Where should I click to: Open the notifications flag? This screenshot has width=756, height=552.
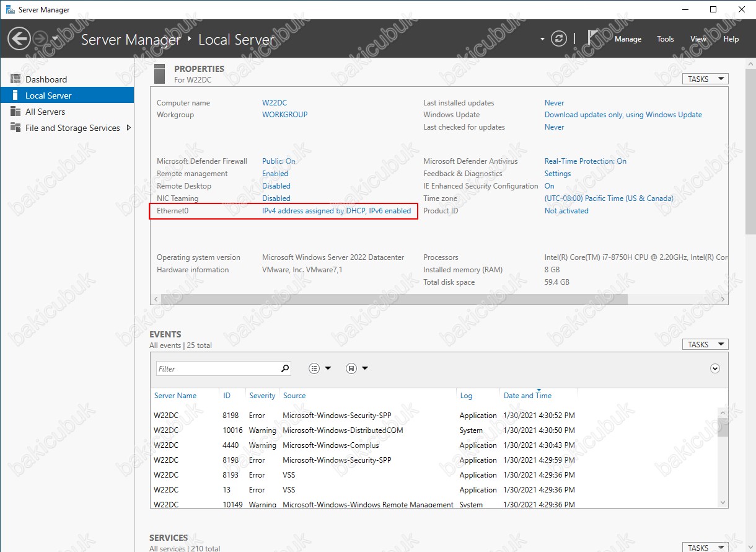pyautogui.click(x=594, y=38)
